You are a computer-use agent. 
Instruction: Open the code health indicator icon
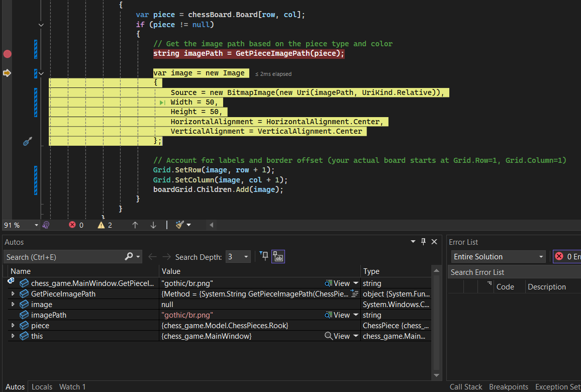coord(46,225)
